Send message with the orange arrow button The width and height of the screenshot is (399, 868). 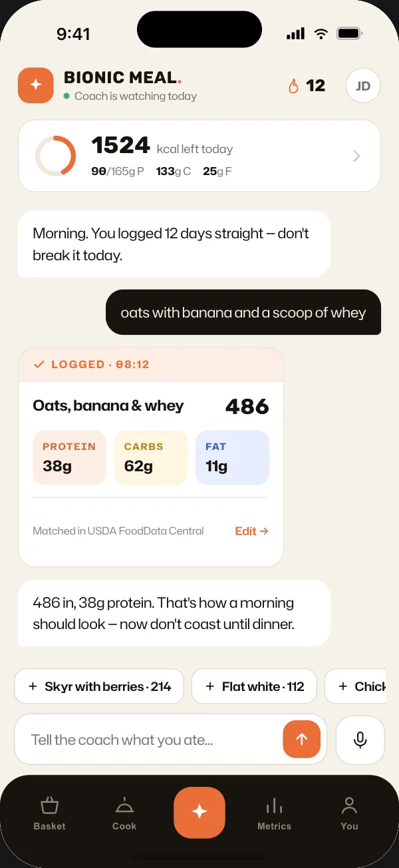tap(302, 740)
